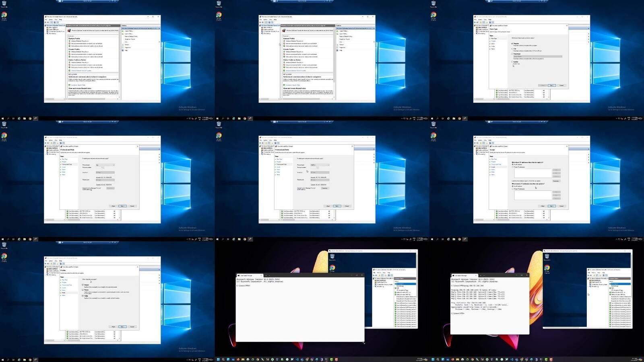The height and width of the screenshot is (362, 644).
Task: Open protocol type dropdown showing ICMPv4
Action: pos(320,165)
